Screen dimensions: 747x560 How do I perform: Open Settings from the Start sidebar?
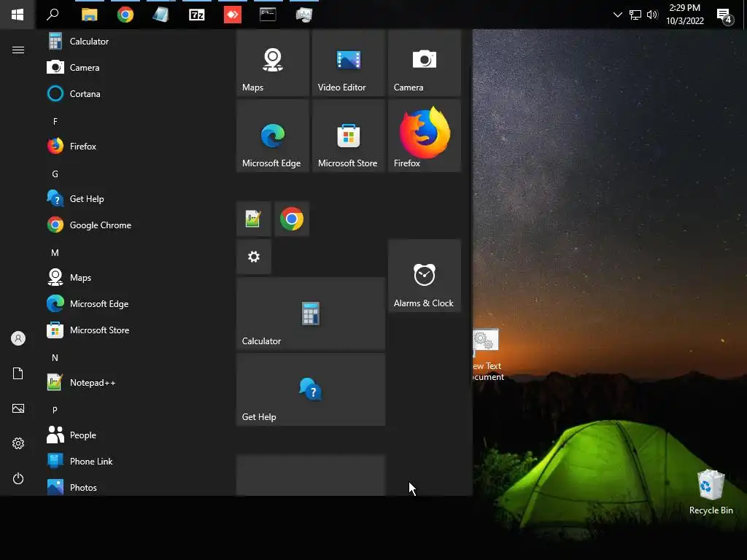click(18, 443)
